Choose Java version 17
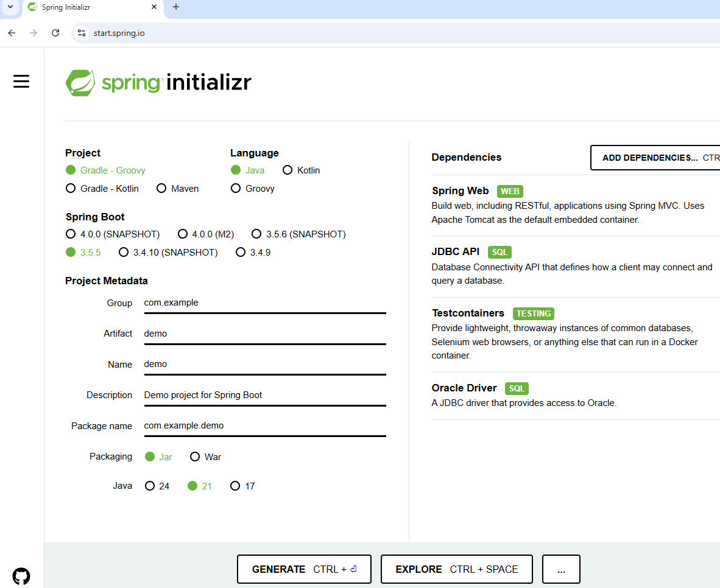720x588 pixels. [x=242, y=486]
